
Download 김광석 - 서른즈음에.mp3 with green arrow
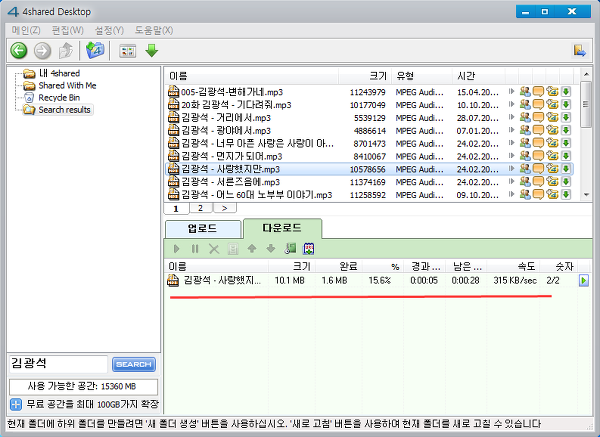pos(566,182)
